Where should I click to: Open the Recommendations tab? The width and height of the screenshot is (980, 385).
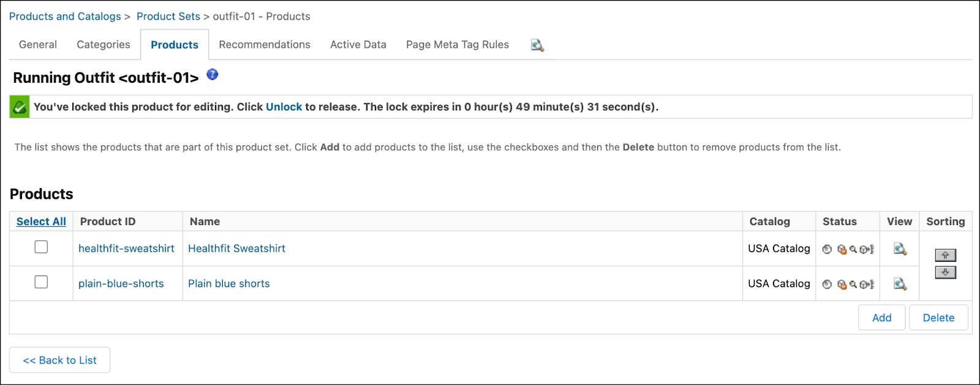265,45
